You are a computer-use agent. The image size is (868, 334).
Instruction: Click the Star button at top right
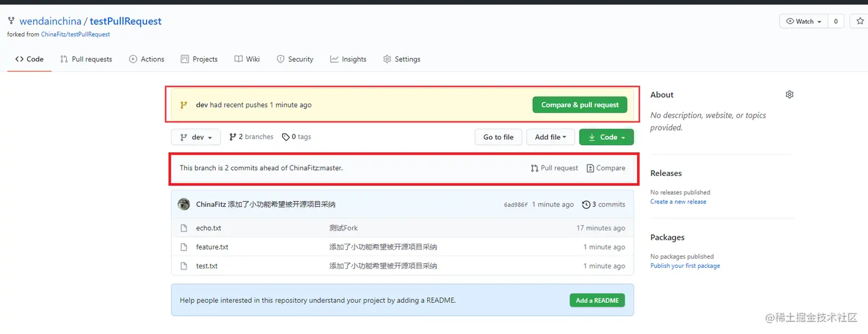859,21
